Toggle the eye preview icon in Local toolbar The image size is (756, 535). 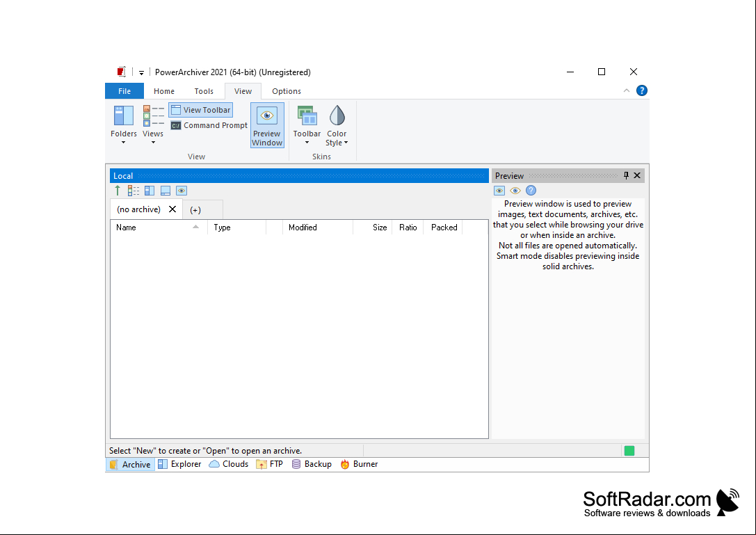click(182, 191)
